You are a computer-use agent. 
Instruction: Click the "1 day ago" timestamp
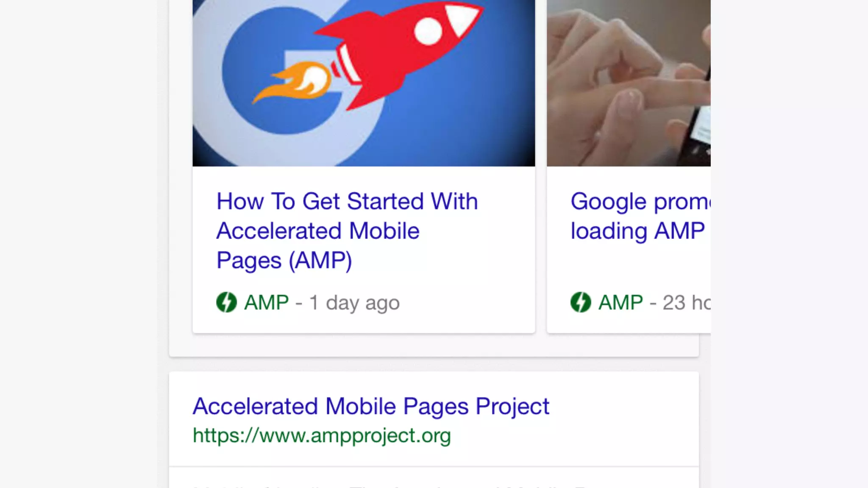point(354,303)
